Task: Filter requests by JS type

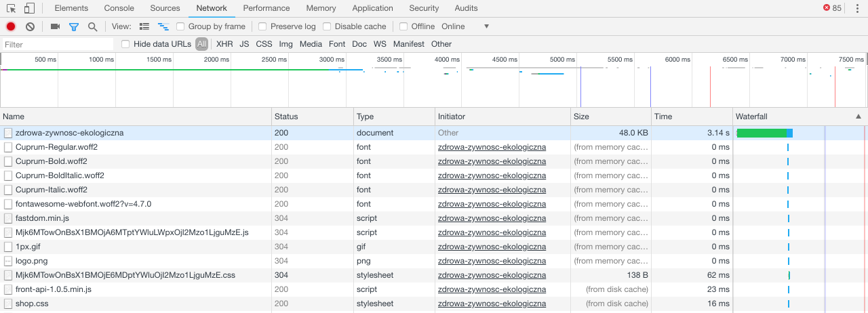Action: coord(244,44)
